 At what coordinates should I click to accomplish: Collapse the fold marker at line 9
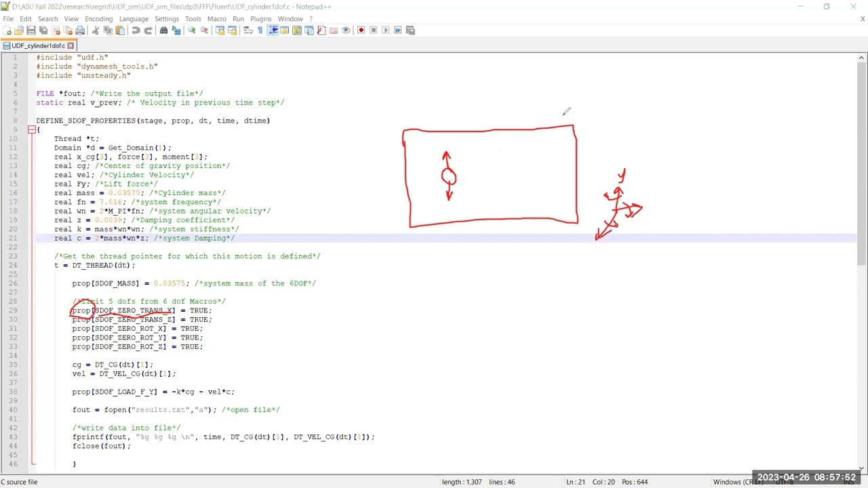[x=31, y=129]
